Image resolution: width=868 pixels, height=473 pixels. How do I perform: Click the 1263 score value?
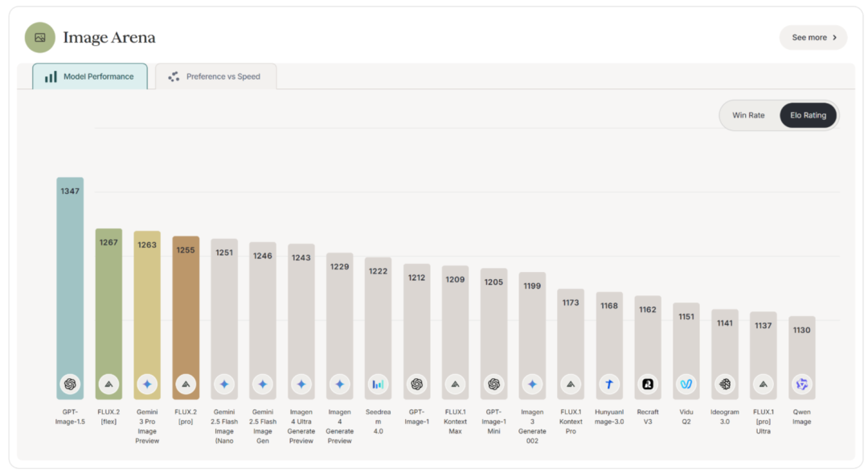click(147, 245)
